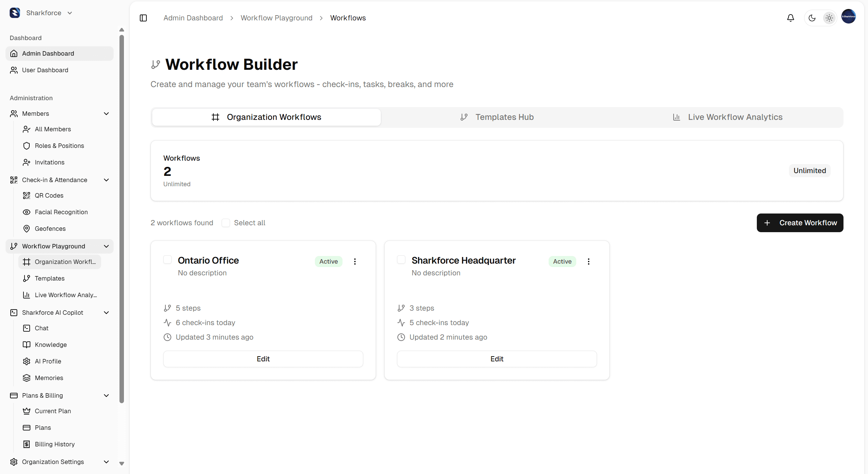The height and width of the screenshot is (474, 868).
Task: Click the Plans & Billing card icon
Action: (x=14, y=396)
